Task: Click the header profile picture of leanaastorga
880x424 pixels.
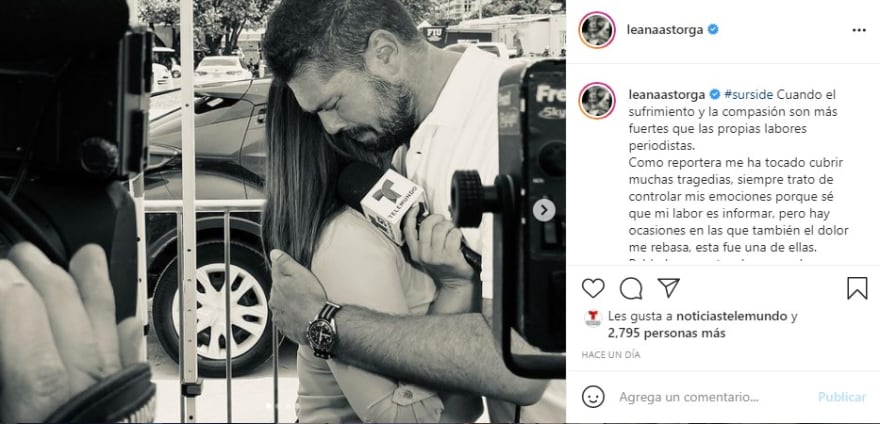Action: pos(597,30)
